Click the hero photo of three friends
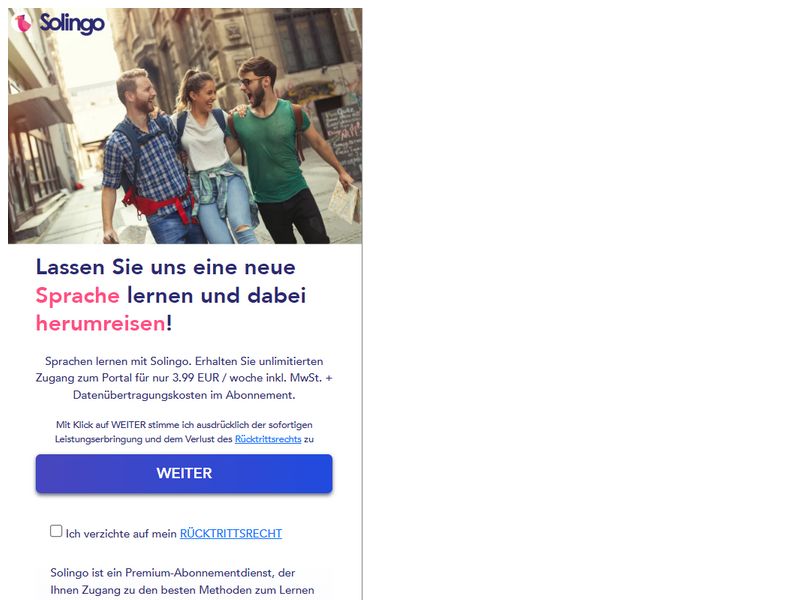Viewport: 800px width, 600px height. [x=185, y=126]
